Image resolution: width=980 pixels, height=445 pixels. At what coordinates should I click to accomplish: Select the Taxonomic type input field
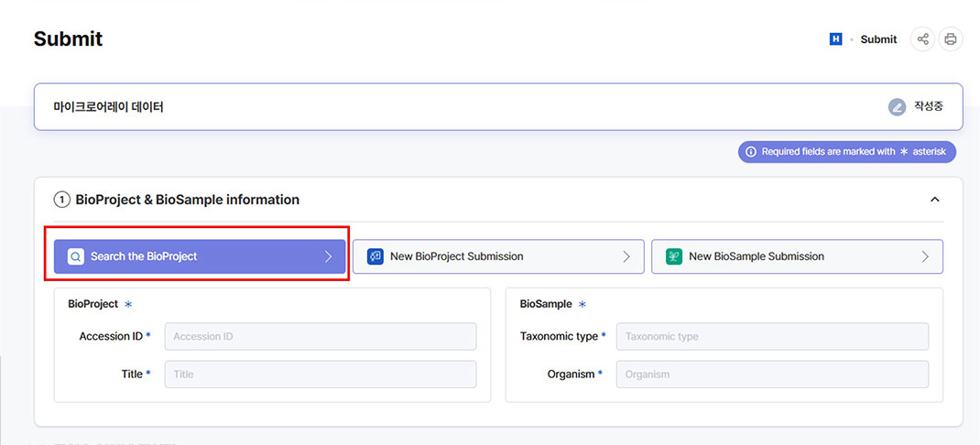(771, 336)
